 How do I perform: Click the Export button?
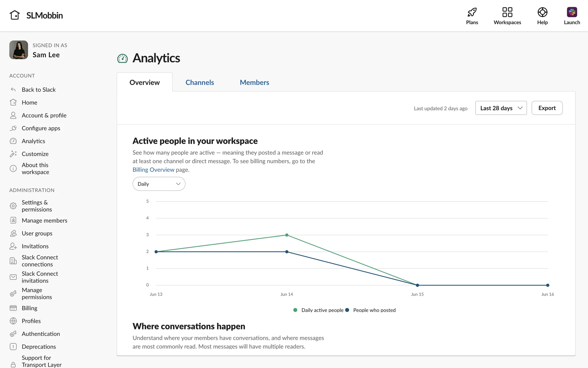pyautogui.click(x=547, y=108)
